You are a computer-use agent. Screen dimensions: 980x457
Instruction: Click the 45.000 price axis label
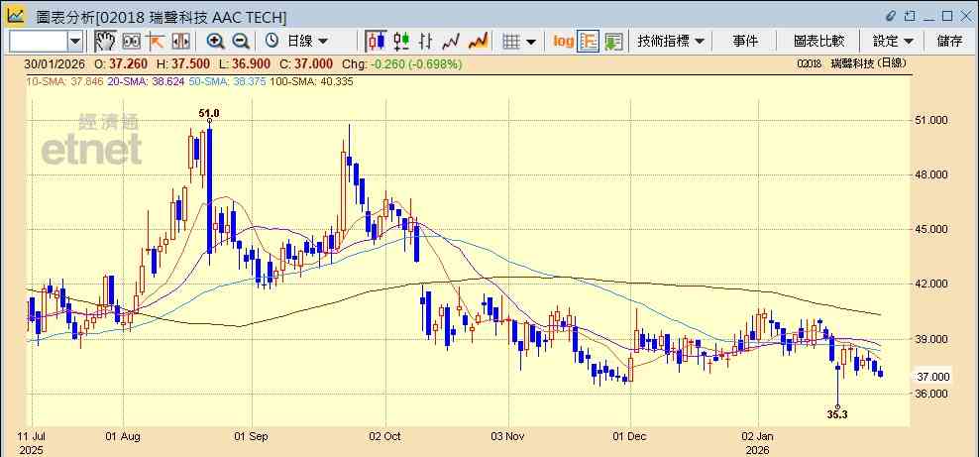[932, 229]
